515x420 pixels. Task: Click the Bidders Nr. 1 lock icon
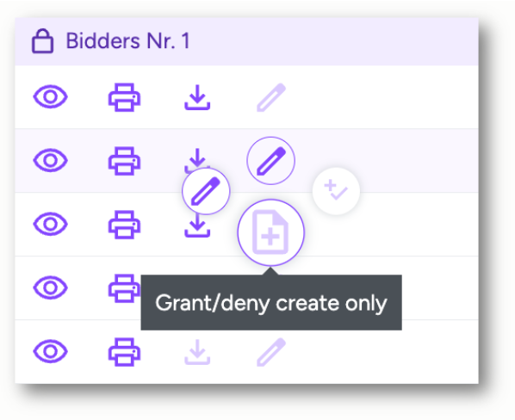click(x=42, y=41)
